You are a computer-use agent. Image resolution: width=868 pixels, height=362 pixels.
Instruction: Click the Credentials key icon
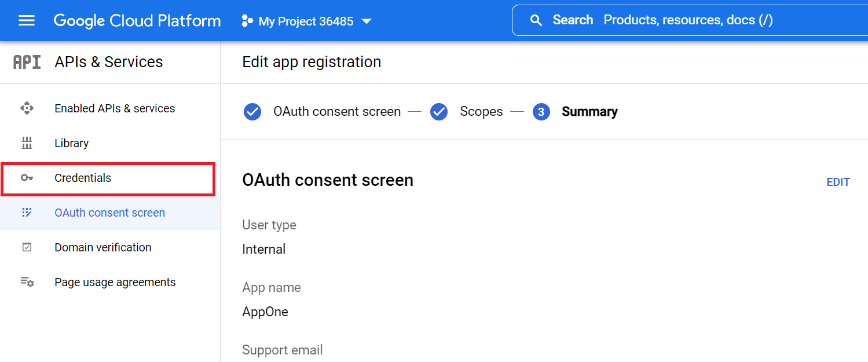[27, 178]
